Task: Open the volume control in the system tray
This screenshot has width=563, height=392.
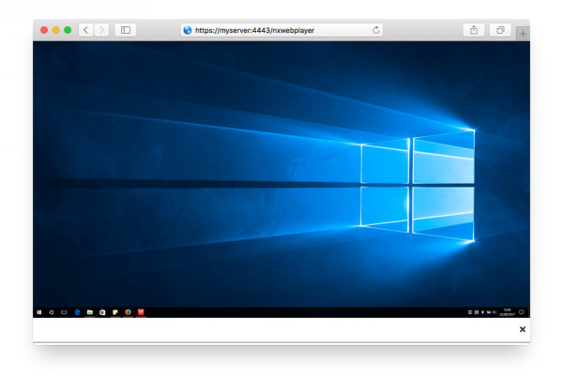Action: [495, 312]
